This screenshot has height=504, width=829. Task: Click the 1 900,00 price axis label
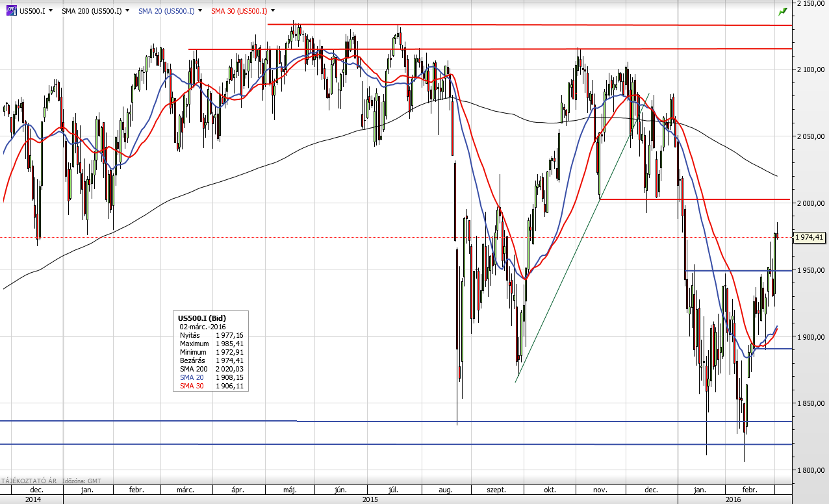coord(811,337)
